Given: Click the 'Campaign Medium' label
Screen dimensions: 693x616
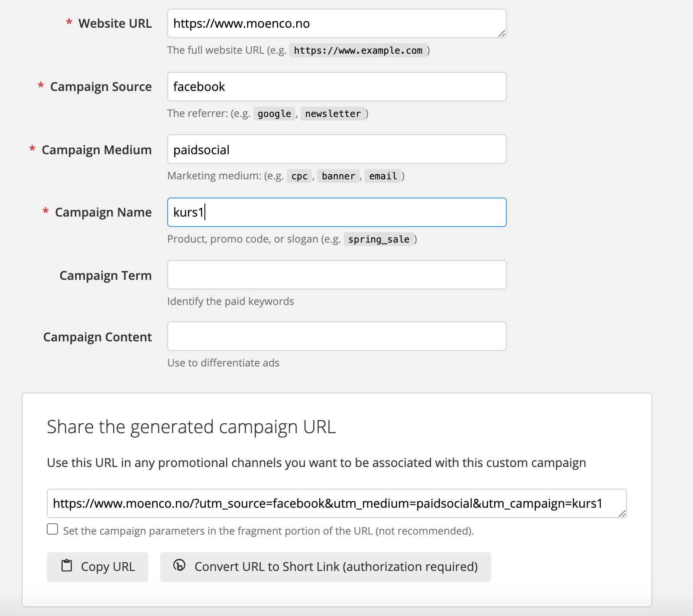Looking at the screenshot, I should click(97, 150).
